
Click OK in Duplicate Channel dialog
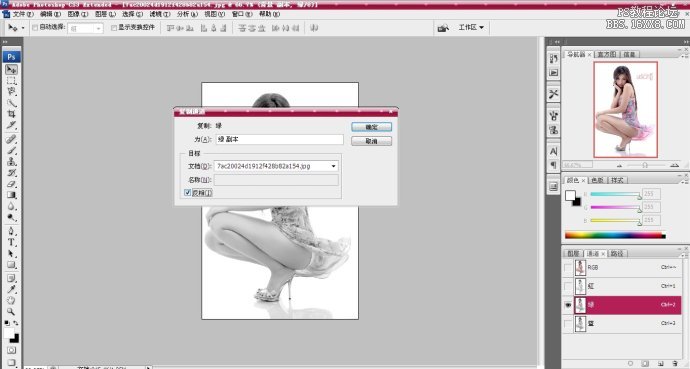[371, 127]
